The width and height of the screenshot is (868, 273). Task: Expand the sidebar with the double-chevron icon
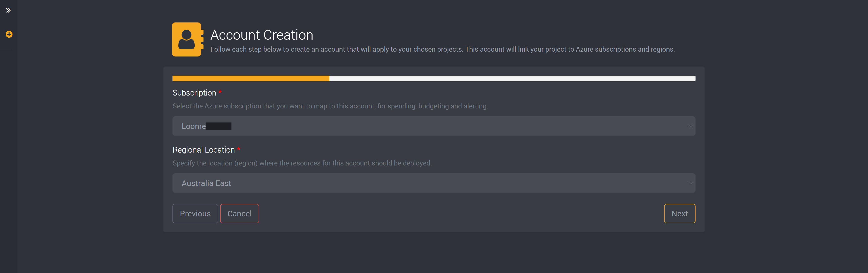coord(8,10)
